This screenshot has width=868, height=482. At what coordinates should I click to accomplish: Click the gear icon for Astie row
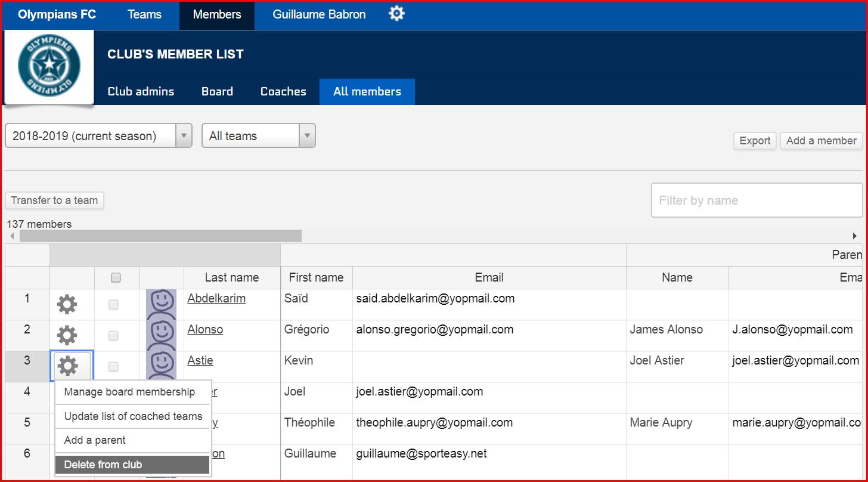(68, 366)
